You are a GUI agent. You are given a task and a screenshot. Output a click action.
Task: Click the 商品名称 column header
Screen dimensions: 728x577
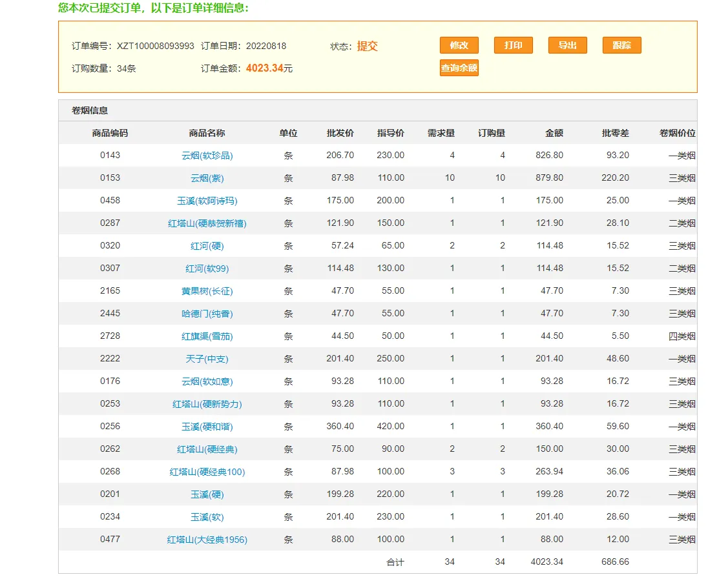tap(207, 133)
